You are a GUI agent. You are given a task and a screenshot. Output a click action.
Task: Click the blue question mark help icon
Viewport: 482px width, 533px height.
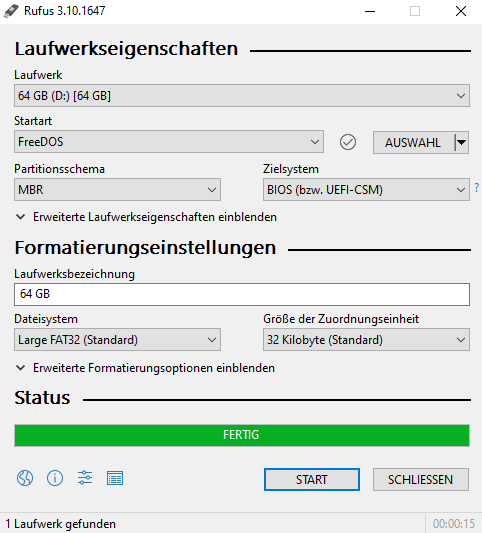[477, 187]
